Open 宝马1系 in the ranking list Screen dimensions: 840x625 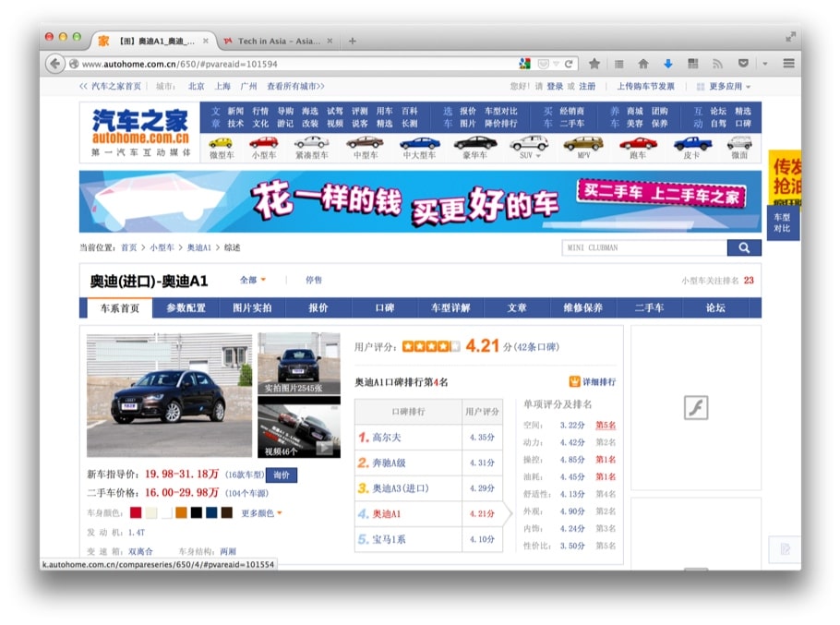coord(389,539)
